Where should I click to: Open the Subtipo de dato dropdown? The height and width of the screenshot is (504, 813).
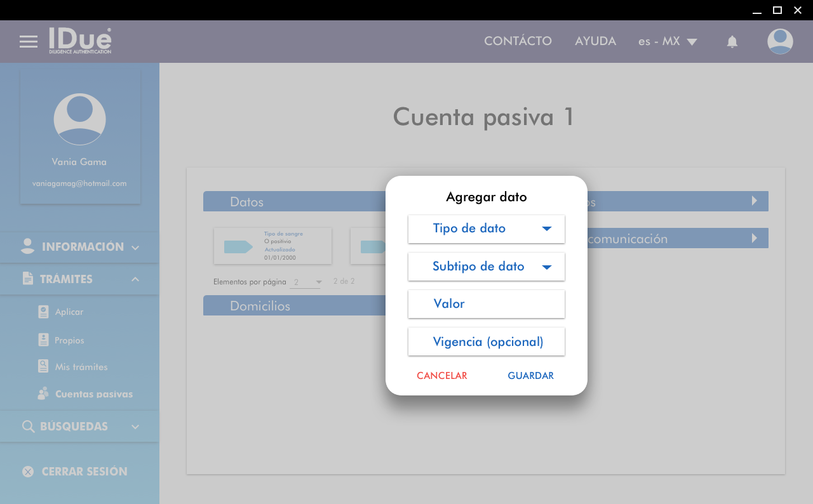pyautogui.click(x=486, y=267)
